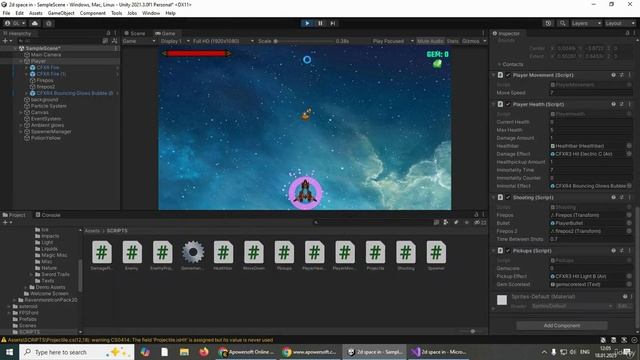Disable the Pickups script checkbox
This screenshot has height=360, width=640.
click(508, 251)
